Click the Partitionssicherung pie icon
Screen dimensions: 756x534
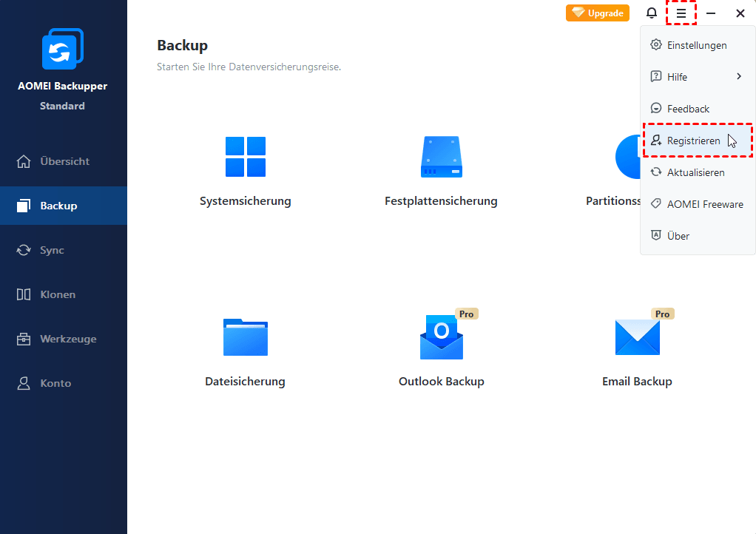pyautogui.click(x=628, y=157)
